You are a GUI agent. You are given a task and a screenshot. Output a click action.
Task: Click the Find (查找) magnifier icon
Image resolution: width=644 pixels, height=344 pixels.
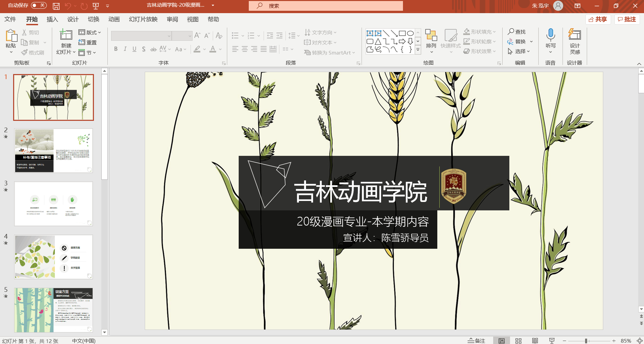(511, 32)
